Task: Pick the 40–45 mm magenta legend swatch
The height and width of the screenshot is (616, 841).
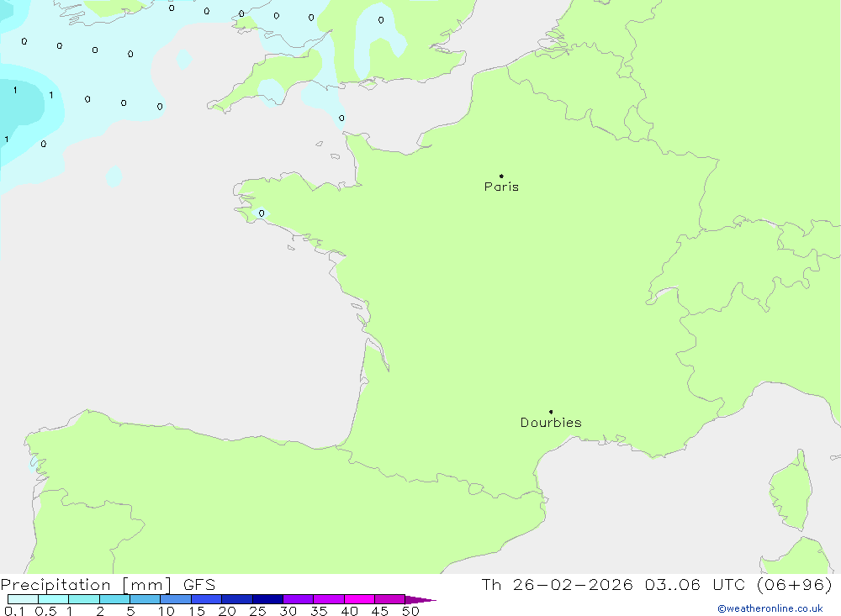Action: 359,599
